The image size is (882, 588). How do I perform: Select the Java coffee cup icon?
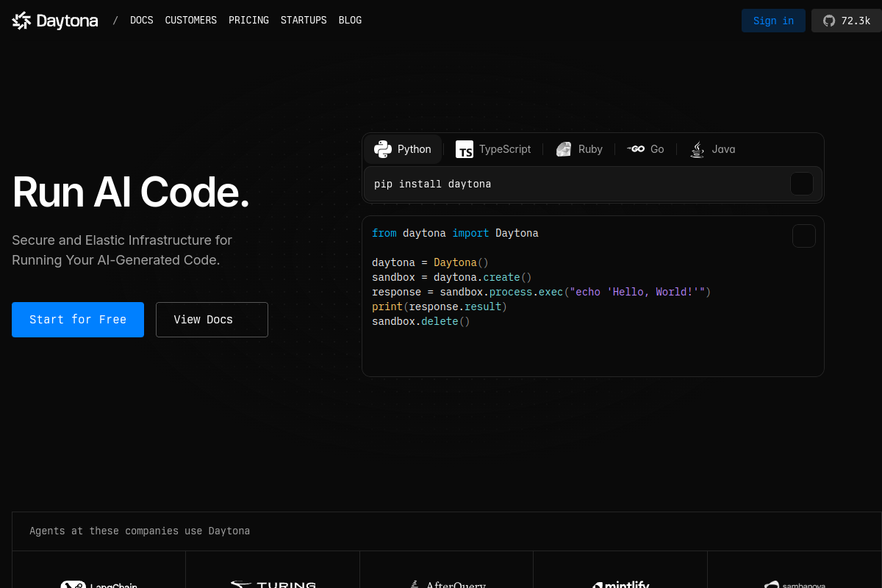coord(698,149)
